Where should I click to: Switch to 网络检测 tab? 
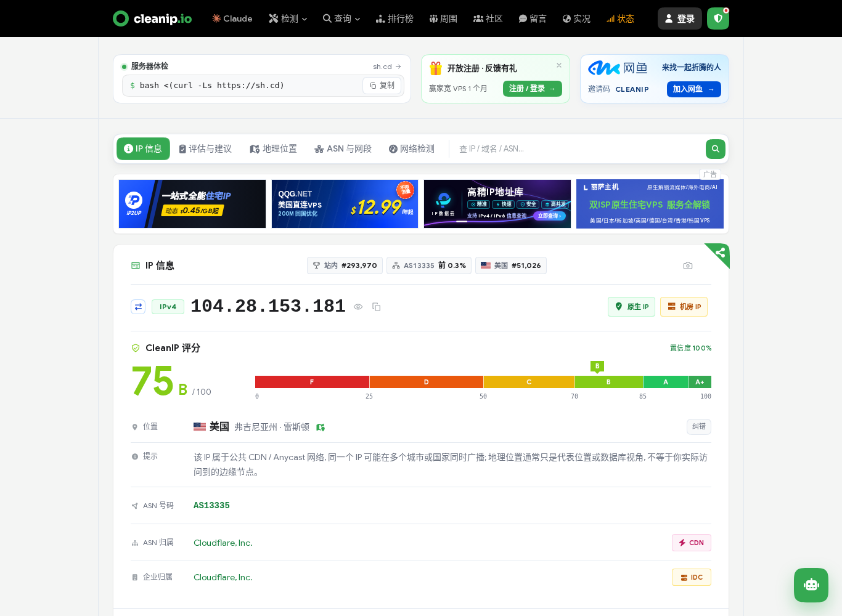pos(411,149)
